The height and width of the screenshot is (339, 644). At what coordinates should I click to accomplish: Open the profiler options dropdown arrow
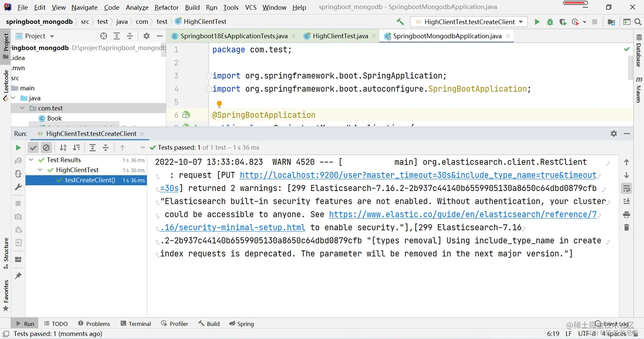tap(584, 22)
